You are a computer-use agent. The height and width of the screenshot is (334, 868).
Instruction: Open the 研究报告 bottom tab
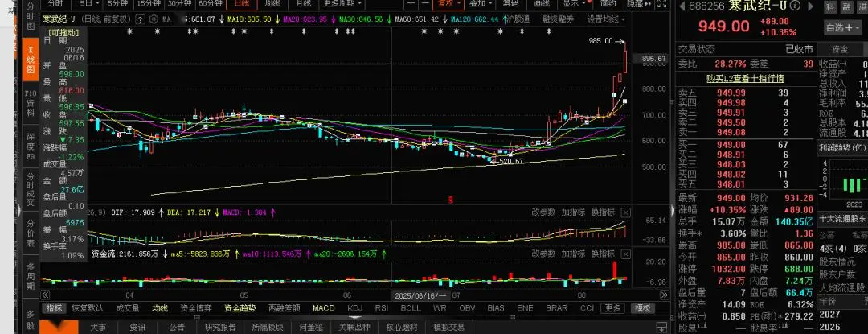point(220,328)
